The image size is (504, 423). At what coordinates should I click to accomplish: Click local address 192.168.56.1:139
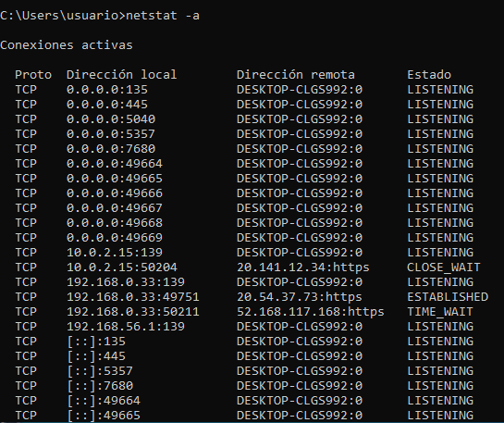pos(126,326)
